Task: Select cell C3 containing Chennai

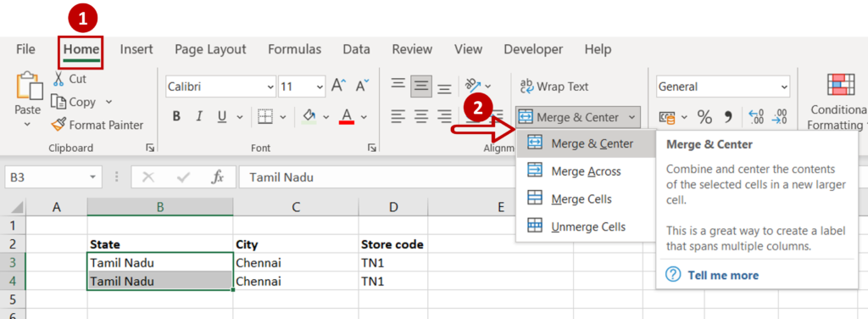Action: click(x=296, y=262)
